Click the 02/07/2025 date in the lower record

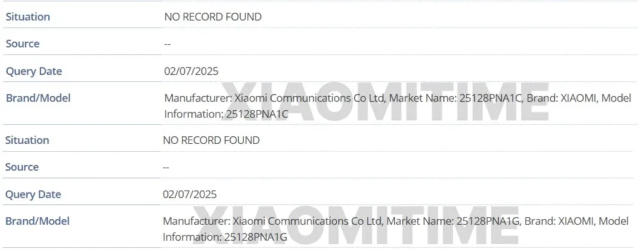pyautogui.click(x=190, y=194)
